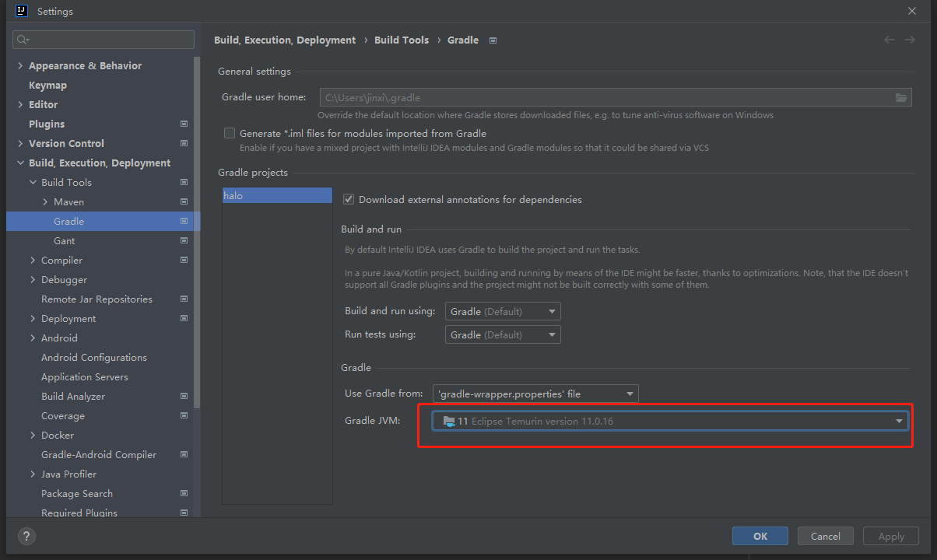The height and width of the screenshot is (560, 937).
Task: Expand the Java Profiler node
Action: click(x=33, y=474)
